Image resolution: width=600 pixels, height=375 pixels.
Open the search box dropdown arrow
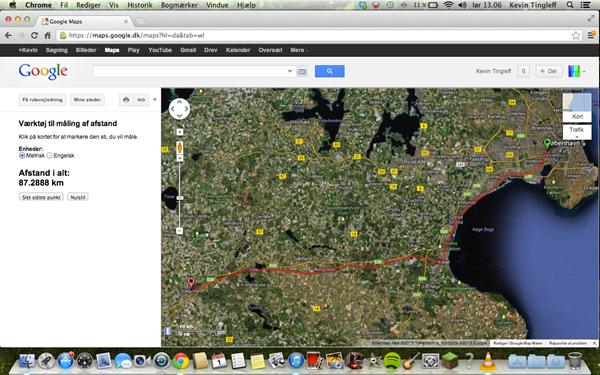click(290, 71)
